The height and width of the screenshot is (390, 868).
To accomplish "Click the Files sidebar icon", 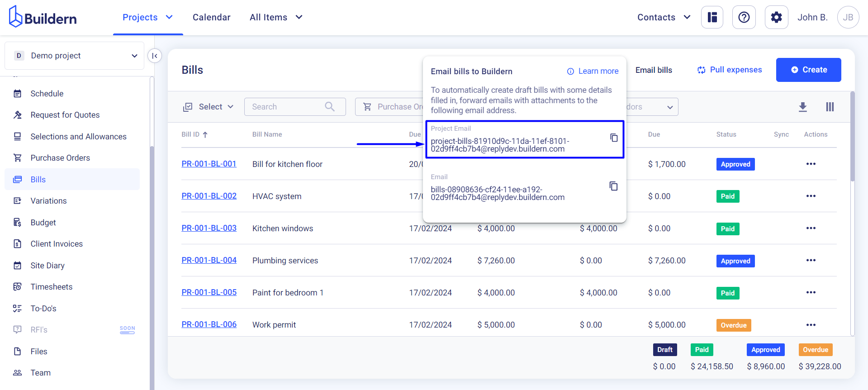I will [18, 352].
